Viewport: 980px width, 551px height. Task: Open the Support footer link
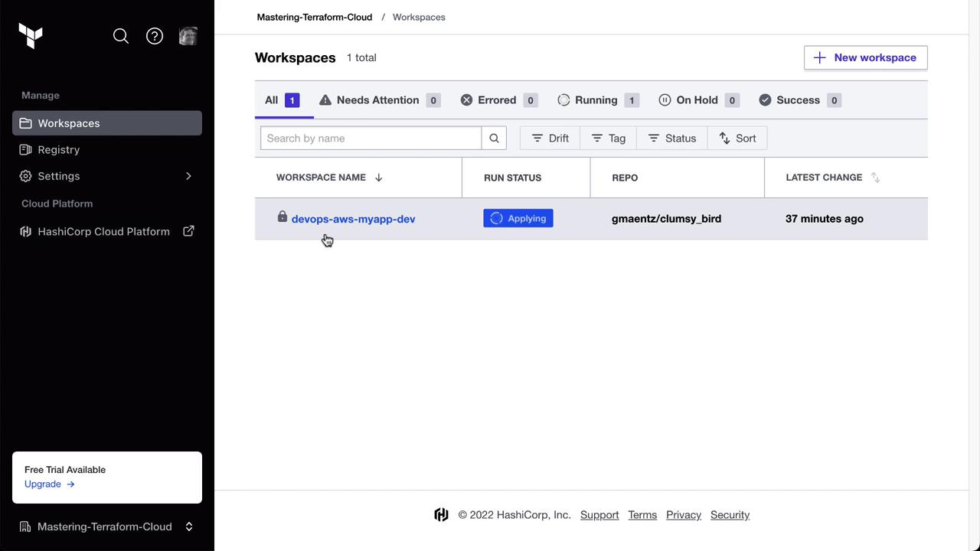tap(599, 515)
